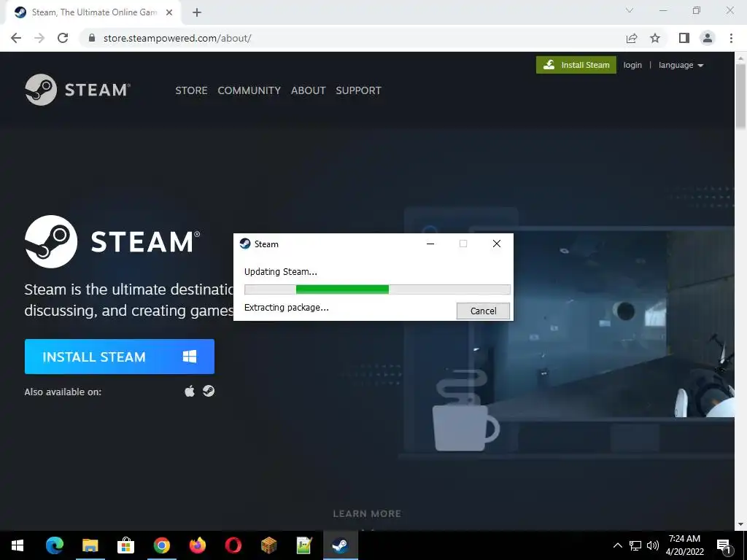747x560 pixels.
Task: Open the Minecraft block icon in the taskbar
Action: pos(268,545)
